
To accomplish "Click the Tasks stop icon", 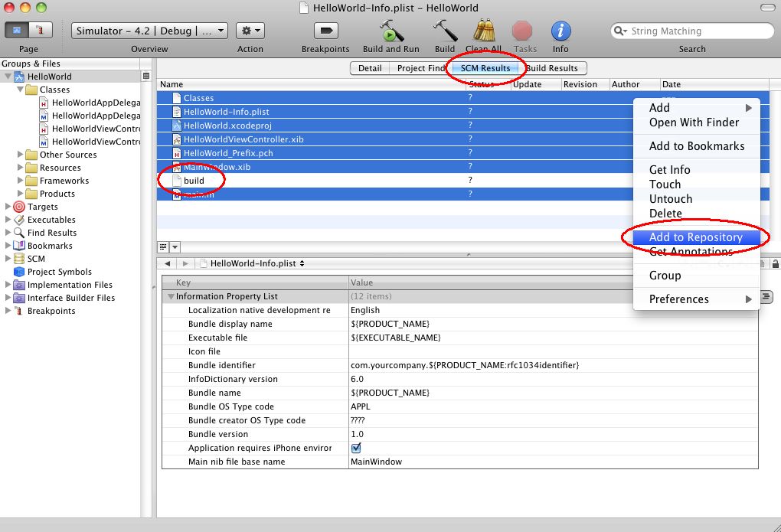I will point(522,31).
